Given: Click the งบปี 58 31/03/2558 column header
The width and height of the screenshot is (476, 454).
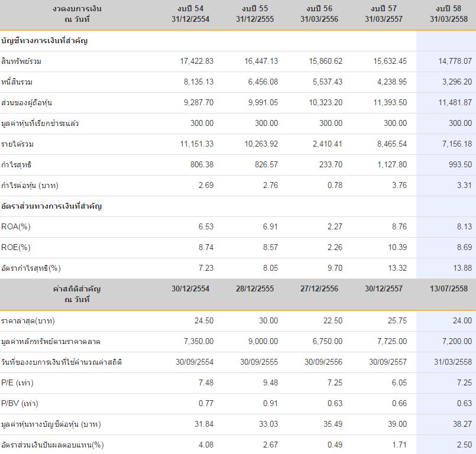Looking at the screenshot, I should [449, 14].
